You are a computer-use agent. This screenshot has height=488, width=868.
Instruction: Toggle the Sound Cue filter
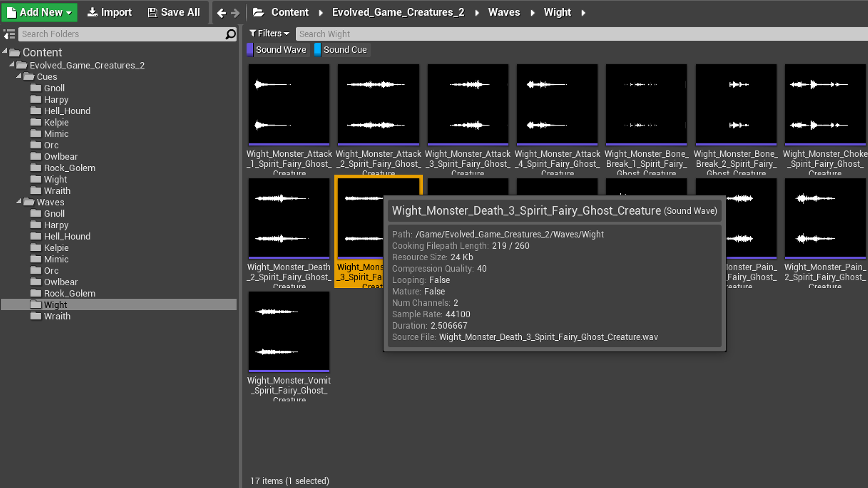[x=342, y=50]
